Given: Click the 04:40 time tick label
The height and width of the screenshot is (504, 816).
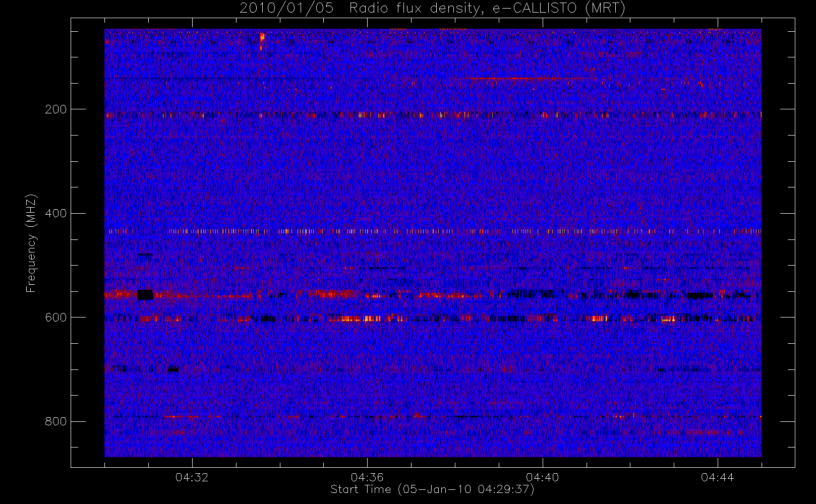Looking at the screenshot, I should click(543, 477).
